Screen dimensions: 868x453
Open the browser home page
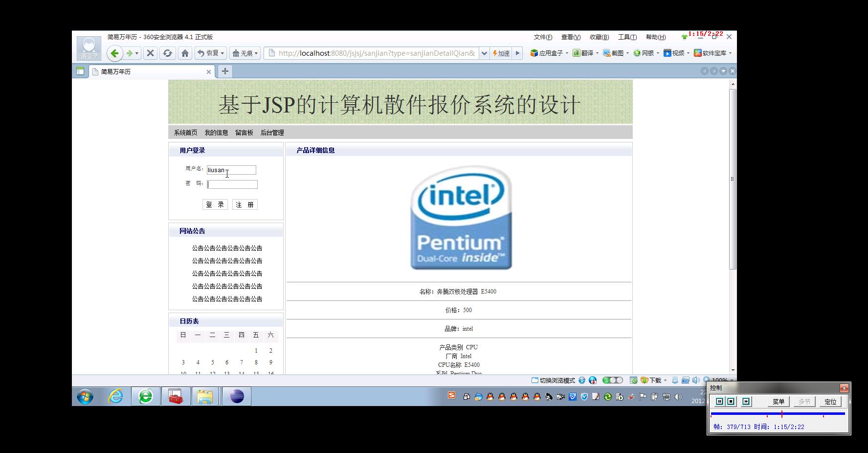coord(185,53)
